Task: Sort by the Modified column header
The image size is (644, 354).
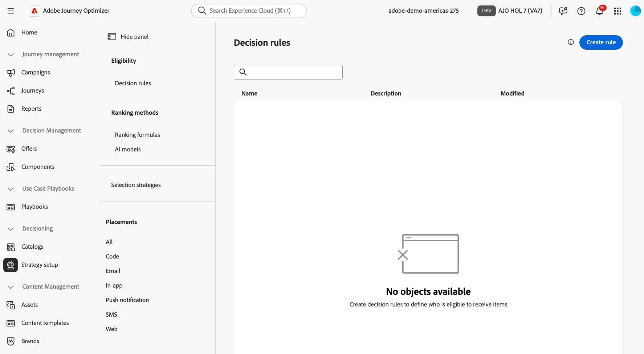Action: point(512,94)
